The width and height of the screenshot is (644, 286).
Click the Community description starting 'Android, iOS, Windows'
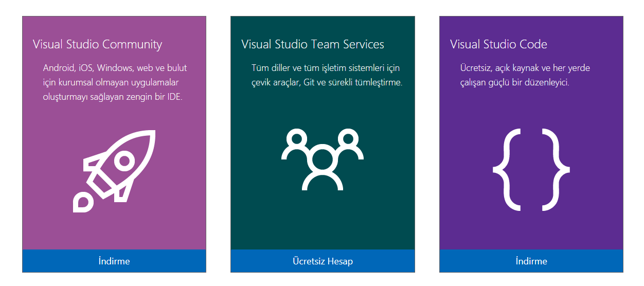tap(115, 82)
